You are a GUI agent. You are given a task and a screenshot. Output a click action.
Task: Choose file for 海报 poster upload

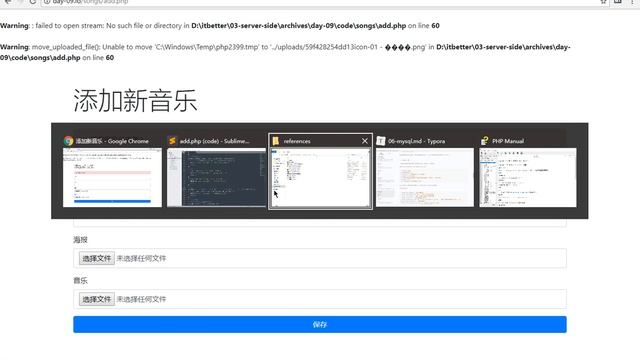coord(97,258)
